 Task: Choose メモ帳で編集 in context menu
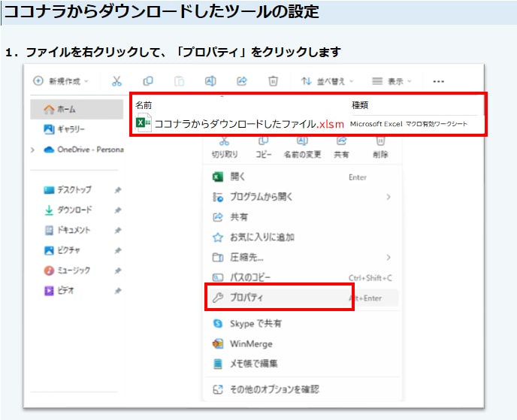301,364
